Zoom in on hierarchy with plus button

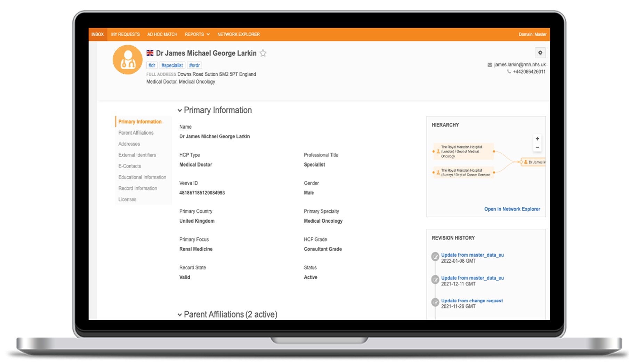[537, 139]
